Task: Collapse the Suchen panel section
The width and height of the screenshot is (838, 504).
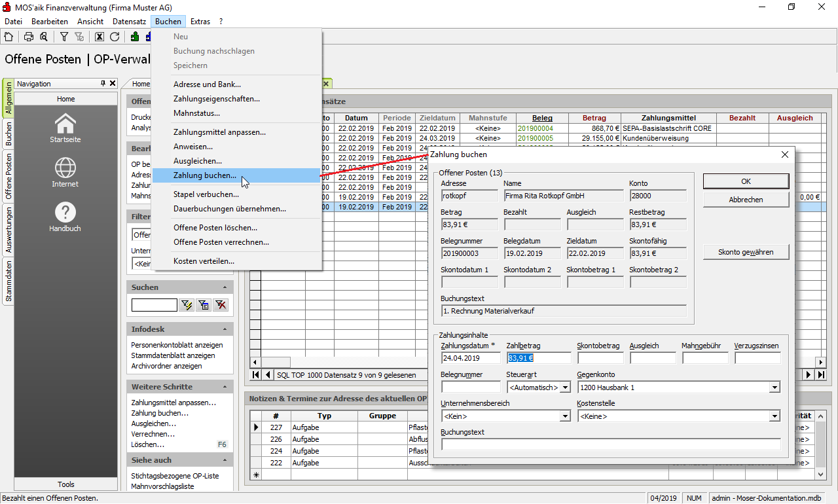Action: point(225,287)
